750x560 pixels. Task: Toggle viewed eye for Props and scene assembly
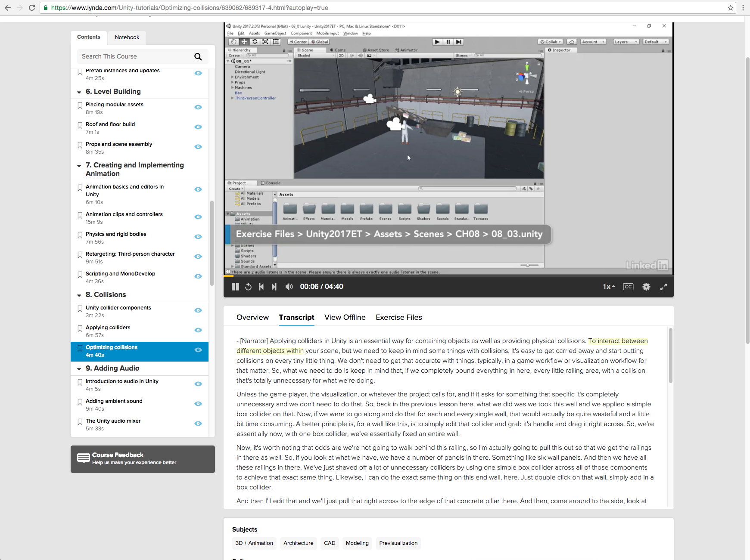coord(198,147)
